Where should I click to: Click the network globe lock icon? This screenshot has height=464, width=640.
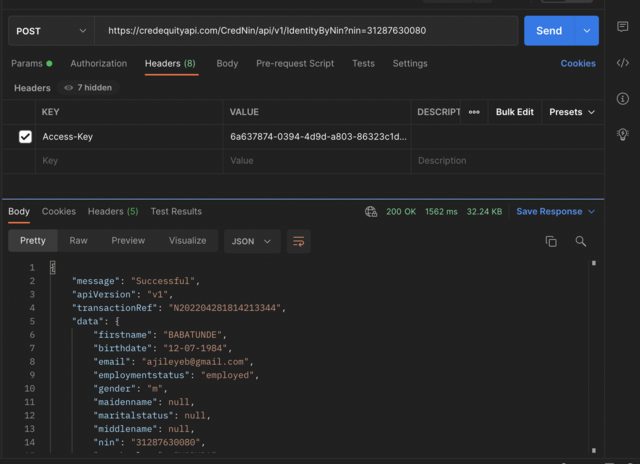(x=371, y=211)
